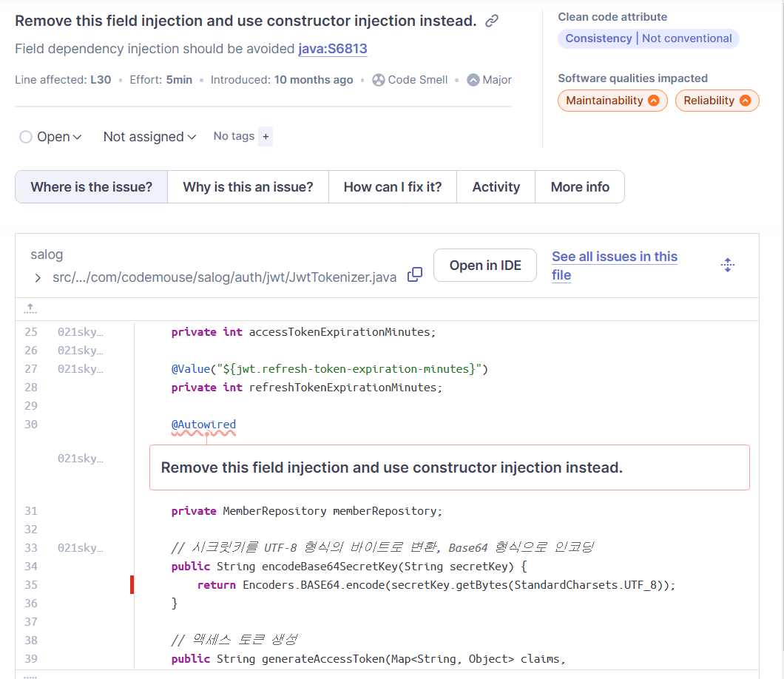Click the underlined @Autowired annotation
Image resolution: width=784 pixels, height=679 pixels.
203,425
